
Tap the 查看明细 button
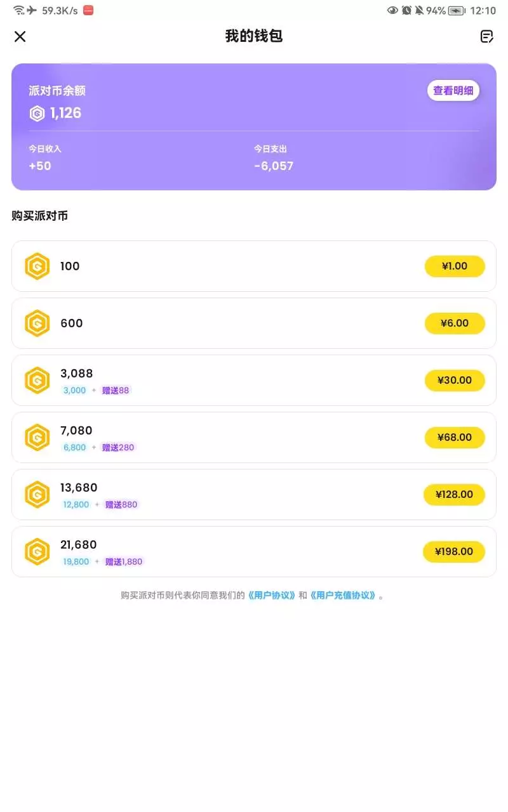pos(453,91)
